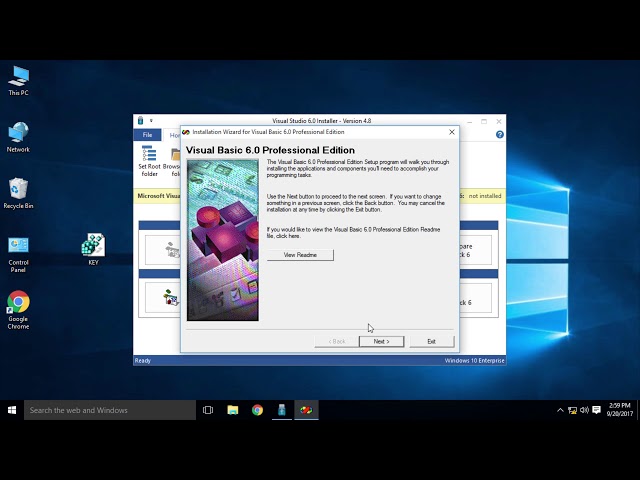Open Chrome from the taskbar
The width and height of the screenshot is (640, 480).
(257, 410)
